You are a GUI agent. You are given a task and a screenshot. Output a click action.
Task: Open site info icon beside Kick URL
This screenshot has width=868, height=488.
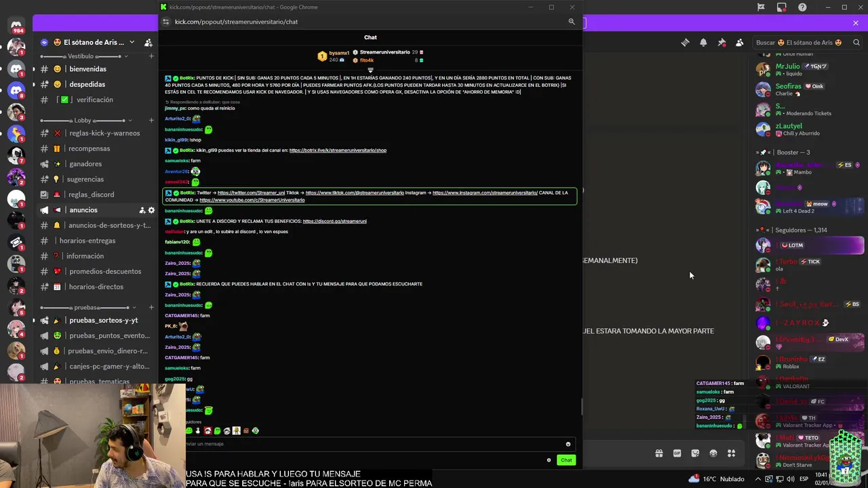click(165, 22)
